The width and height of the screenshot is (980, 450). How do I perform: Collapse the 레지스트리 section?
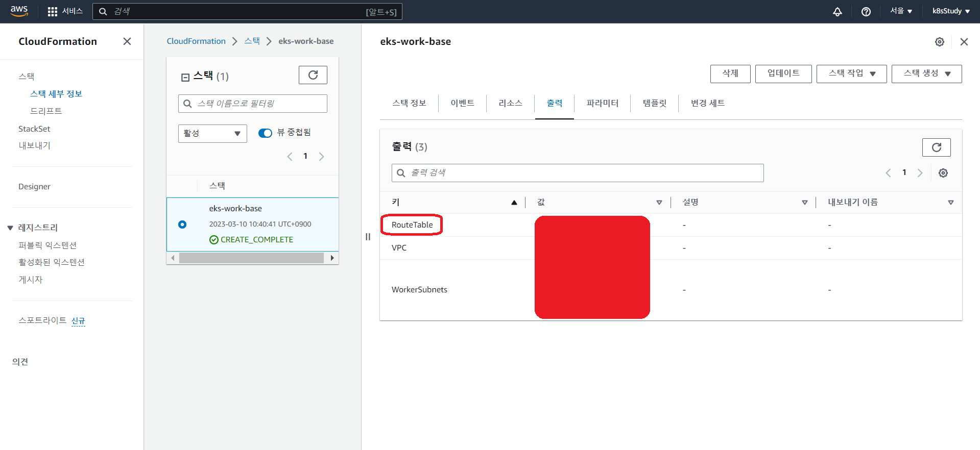point(10,228)
